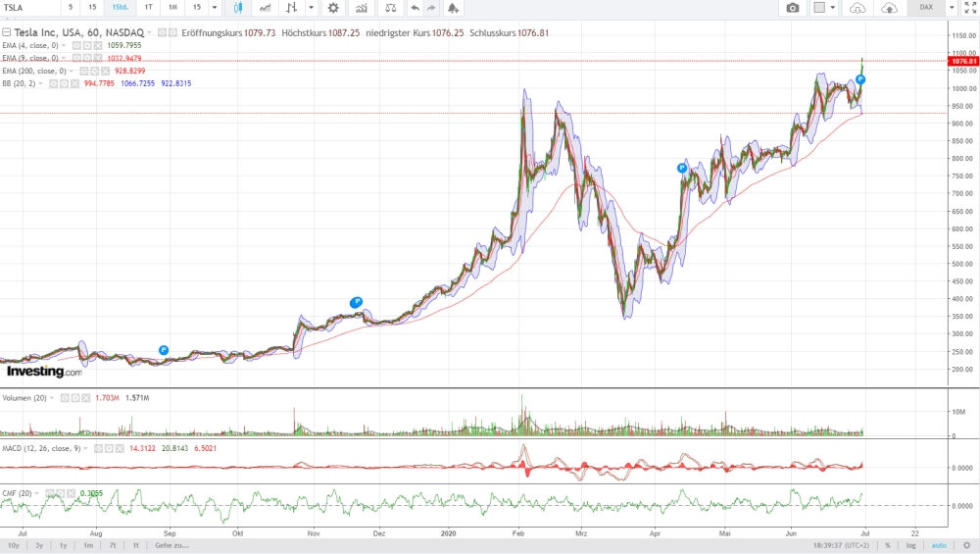Remove MACD indicator pane
The image size is (980, 554).
click(120, 448)
